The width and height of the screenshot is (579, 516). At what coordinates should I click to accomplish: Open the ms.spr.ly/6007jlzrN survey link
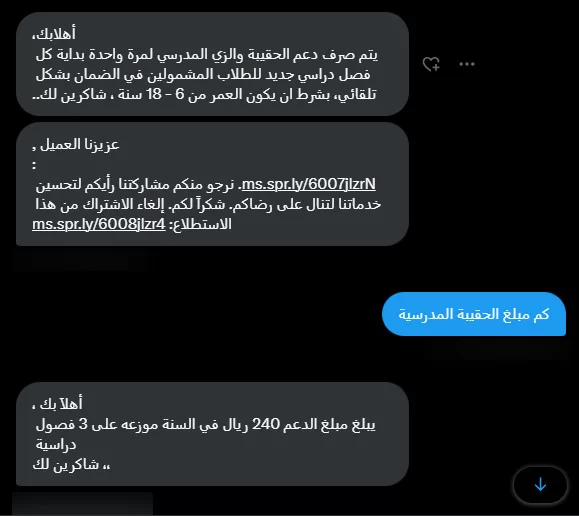309,184
